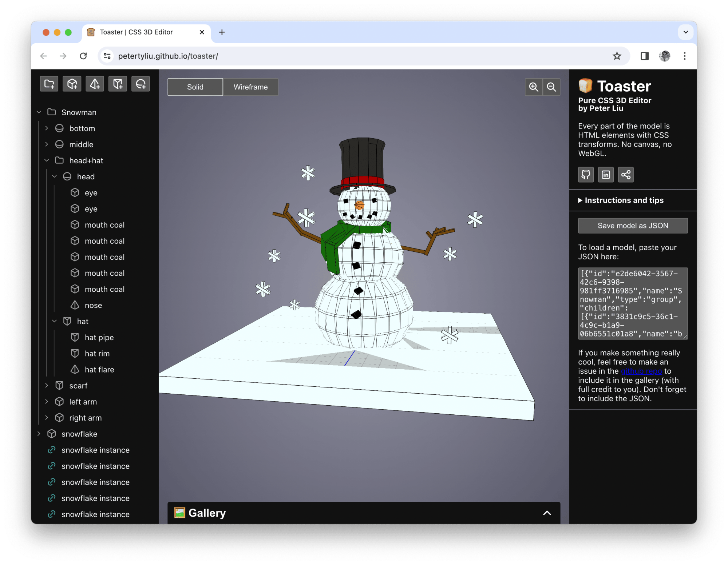The image size is (728, 565).
Task: Click the JSON paste text area
Action: click(x=633, y=303)
